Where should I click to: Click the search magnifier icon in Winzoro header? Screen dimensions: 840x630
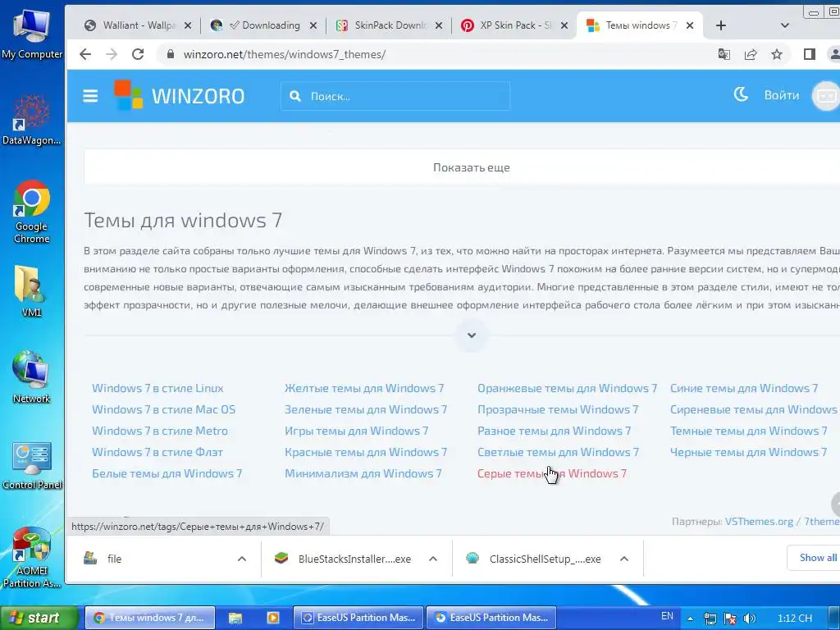295,96
